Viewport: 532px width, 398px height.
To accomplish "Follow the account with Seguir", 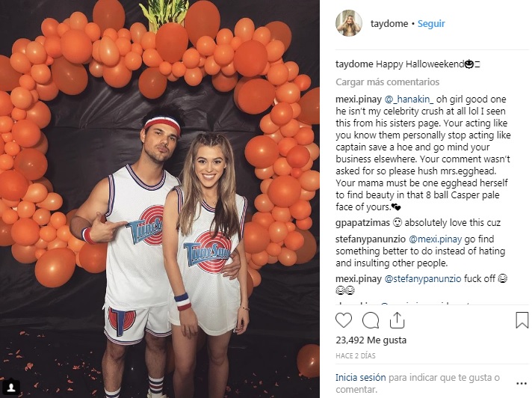I will coord(431,24).
